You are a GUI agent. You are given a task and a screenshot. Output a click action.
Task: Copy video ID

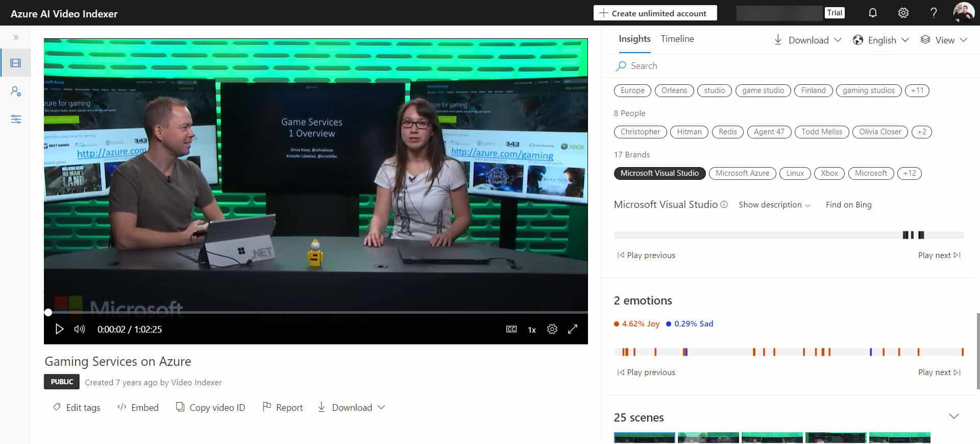(210, 407)
